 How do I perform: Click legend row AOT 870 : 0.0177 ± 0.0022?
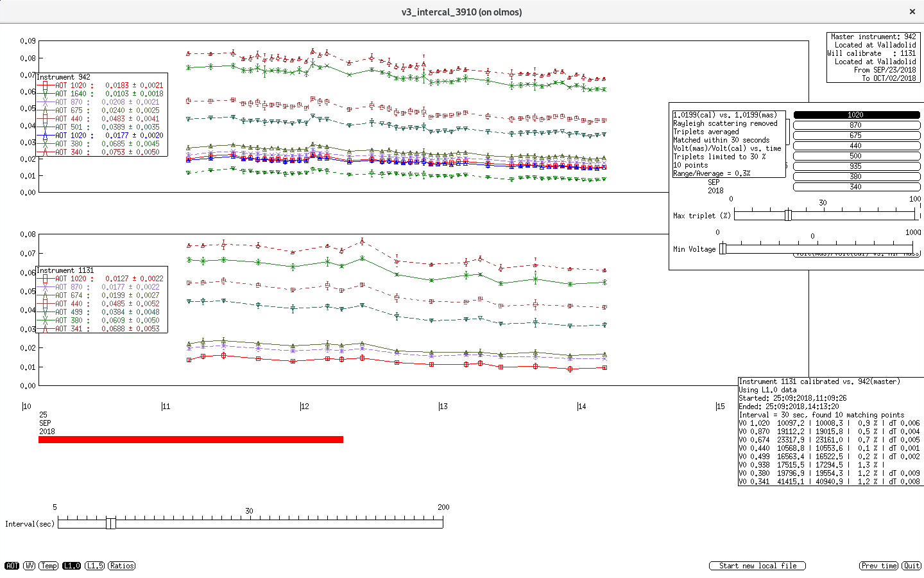(x=101, y=287)
